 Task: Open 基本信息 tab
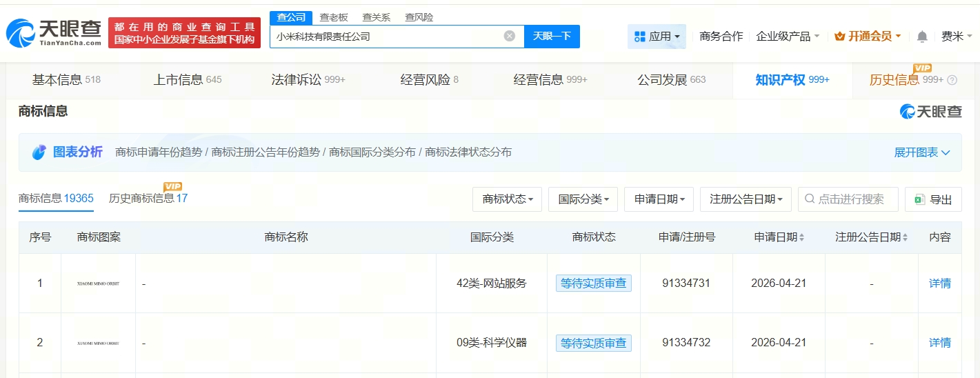point(66,80)
